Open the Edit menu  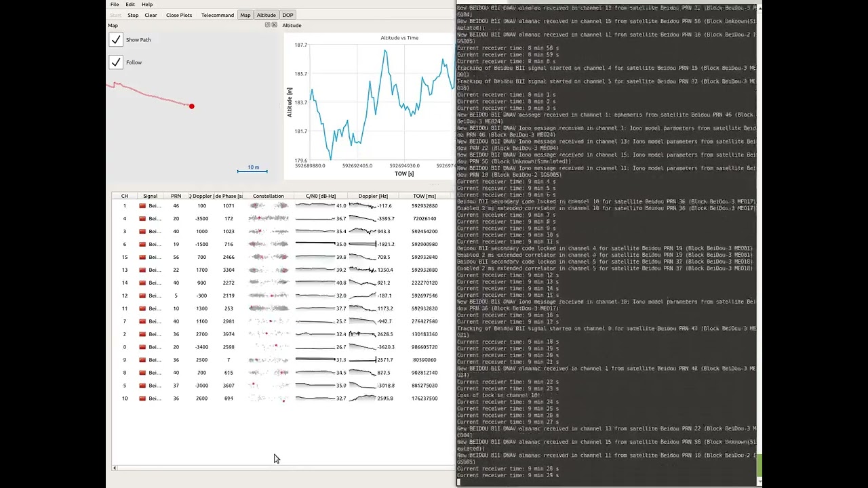[x=130, y=4]
